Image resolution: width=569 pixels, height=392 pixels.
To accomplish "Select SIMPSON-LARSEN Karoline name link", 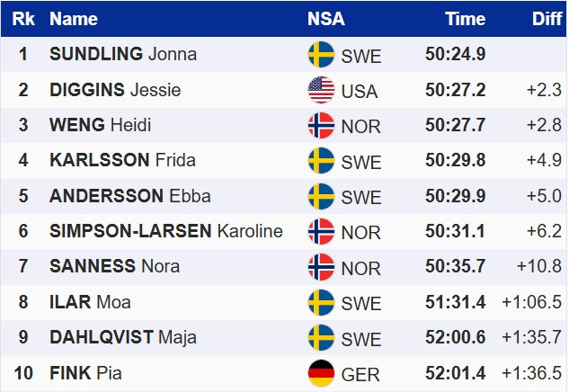I will tap(166, 231).
